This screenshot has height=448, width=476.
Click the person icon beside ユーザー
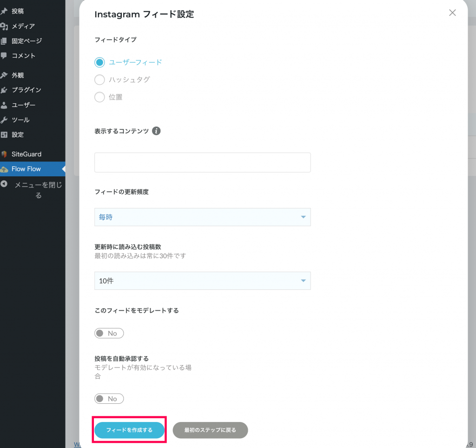(4, 105)
